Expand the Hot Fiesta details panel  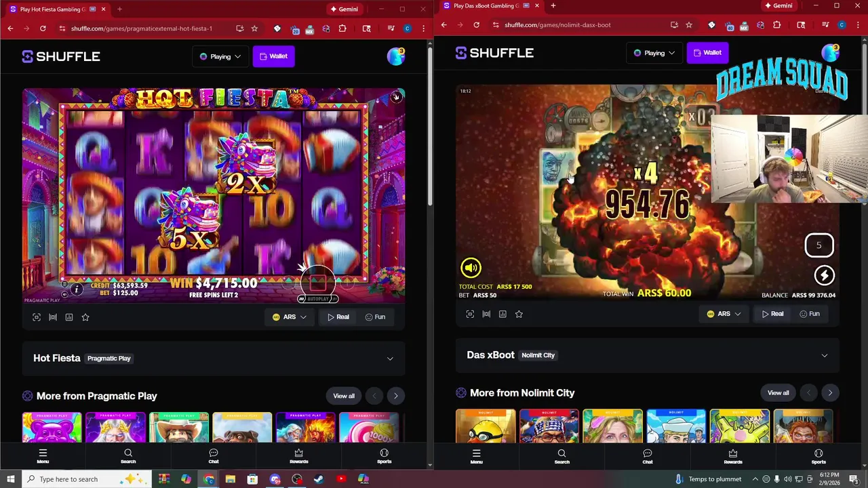390,359
